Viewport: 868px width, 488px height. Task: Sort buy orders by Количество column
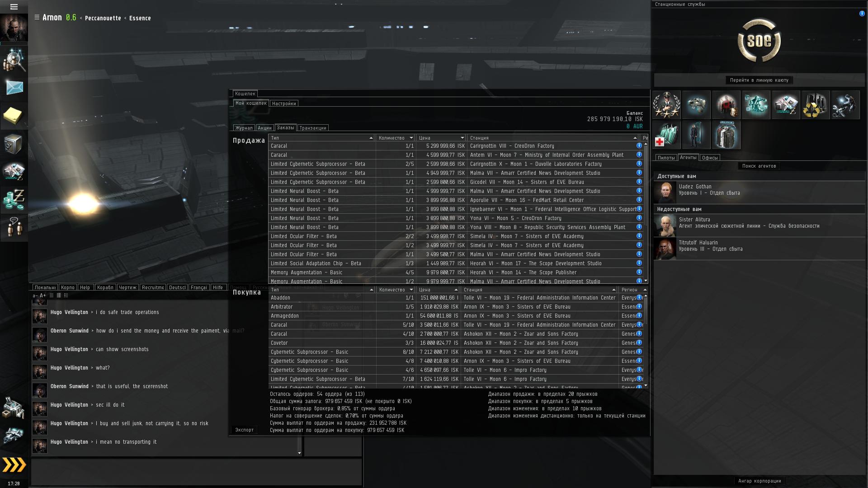[396, 290]
